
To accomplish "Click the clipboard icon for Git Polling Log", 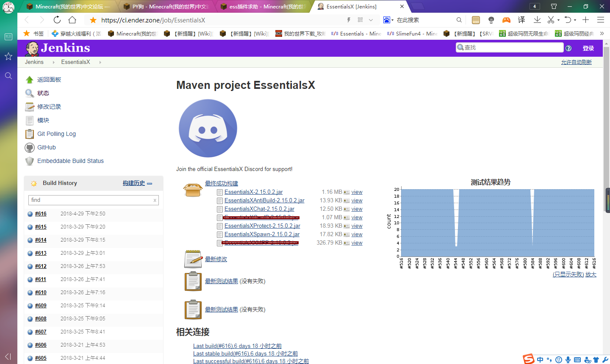I will pyautogui.click(x=29, y=134).
